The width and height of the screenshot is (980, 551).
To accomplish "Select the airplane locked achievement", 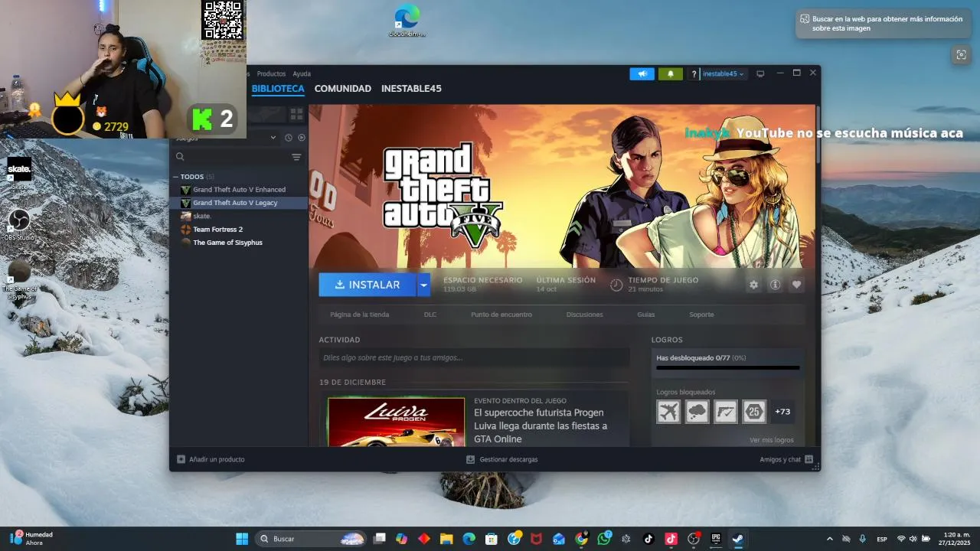I will [668, 412].
